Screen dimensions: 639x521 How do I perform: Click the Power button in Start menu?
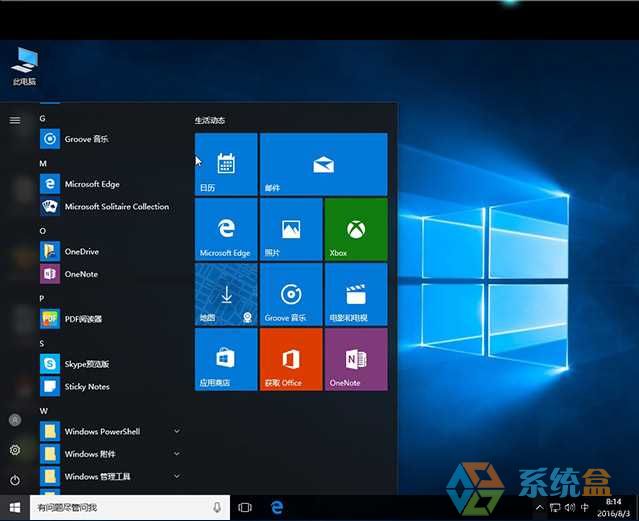[x=15, y=480]
